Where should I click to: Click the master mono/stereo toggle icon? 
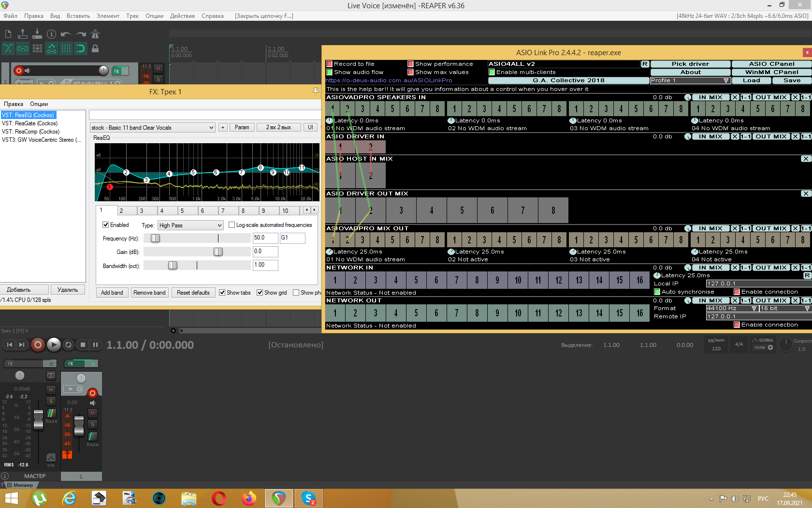point(51,375)
